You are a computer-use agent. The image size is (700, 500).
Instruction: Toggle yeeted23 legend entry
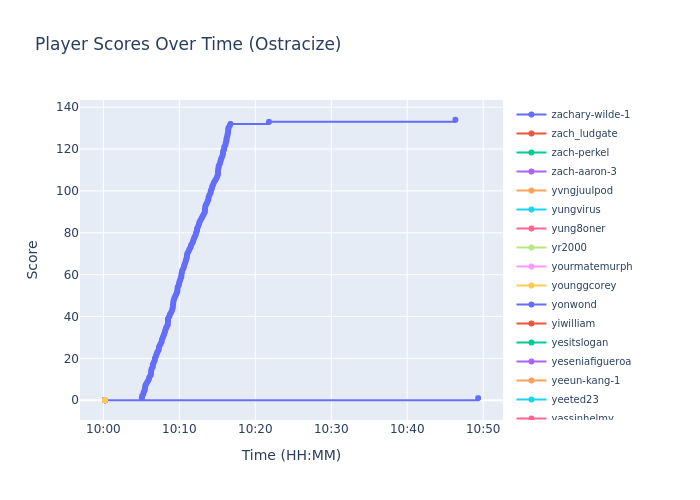click(x=575, y=400)
